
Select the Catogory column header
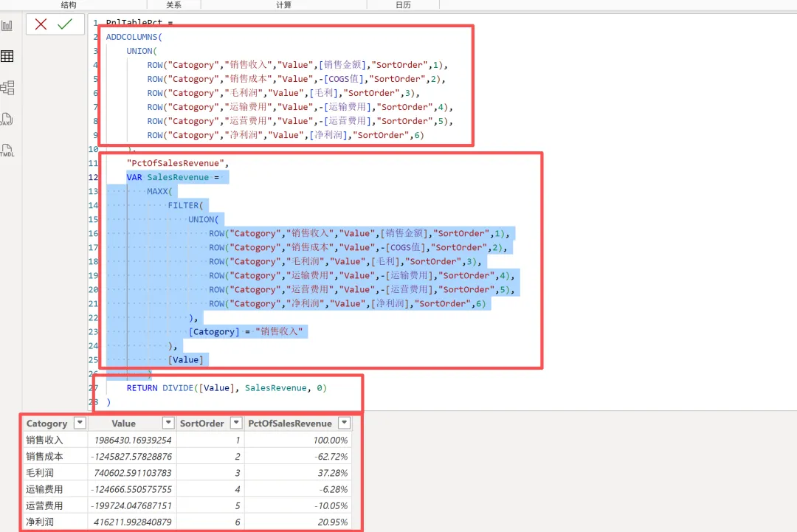point(46,424)
